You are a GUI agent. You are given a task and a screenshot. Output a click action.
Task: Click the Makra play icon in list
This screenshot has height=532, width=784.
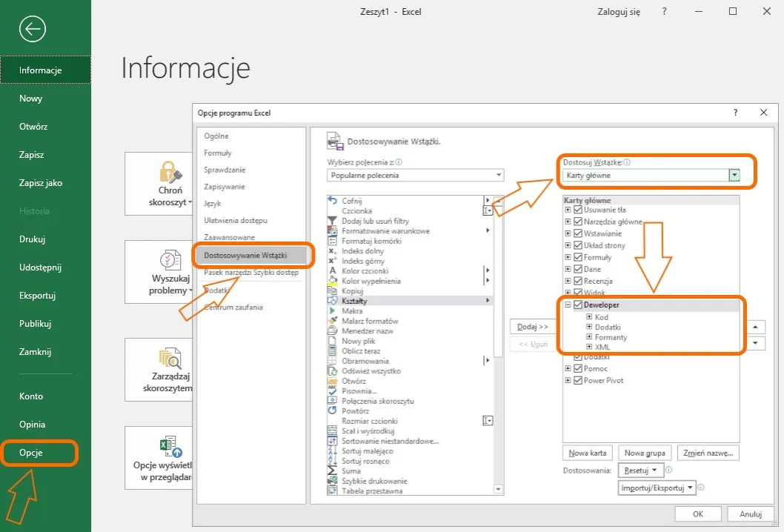point(333,311)
